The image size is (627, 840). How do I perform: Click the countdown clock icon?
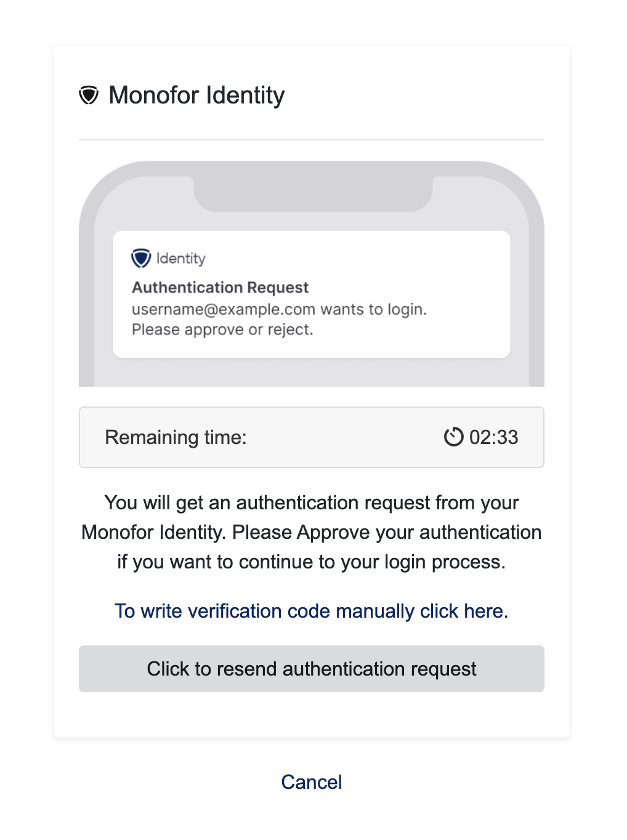point(454,437)
